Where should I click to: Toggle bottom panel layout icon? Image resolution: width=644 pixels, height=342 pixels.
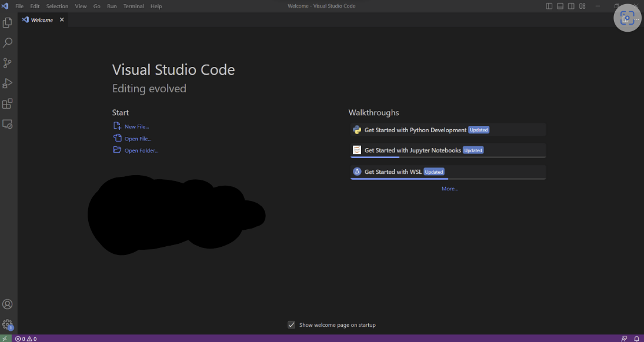(560, 6)
